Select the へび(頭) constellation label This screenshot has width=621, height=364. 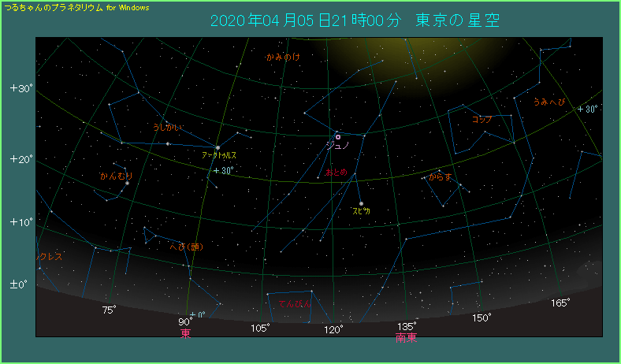188,247
